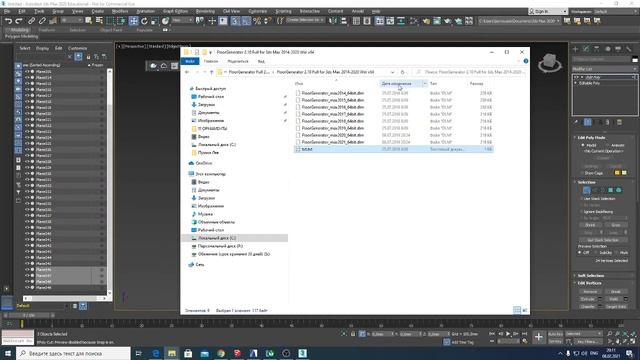The width and height of the screenshot is (640, 360).
Task: Click the second Show Cage color swatch
Action: point(624,173)
